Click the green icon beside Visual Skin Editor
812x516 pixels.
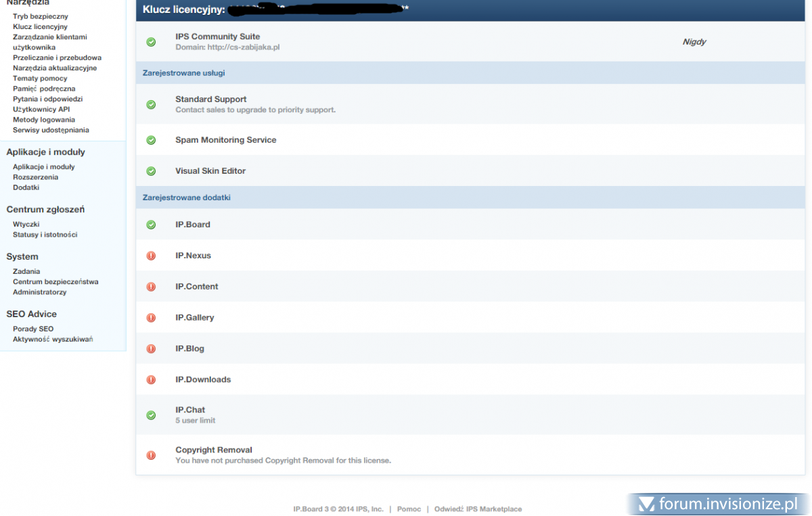coord(151,171)
